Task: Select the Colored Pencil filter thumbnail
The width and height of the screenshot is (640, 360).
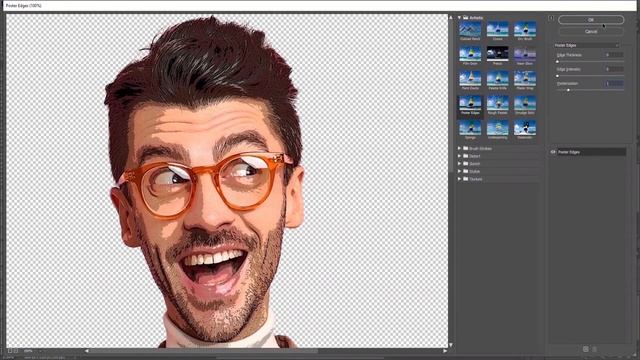Action: pos(470,30)
